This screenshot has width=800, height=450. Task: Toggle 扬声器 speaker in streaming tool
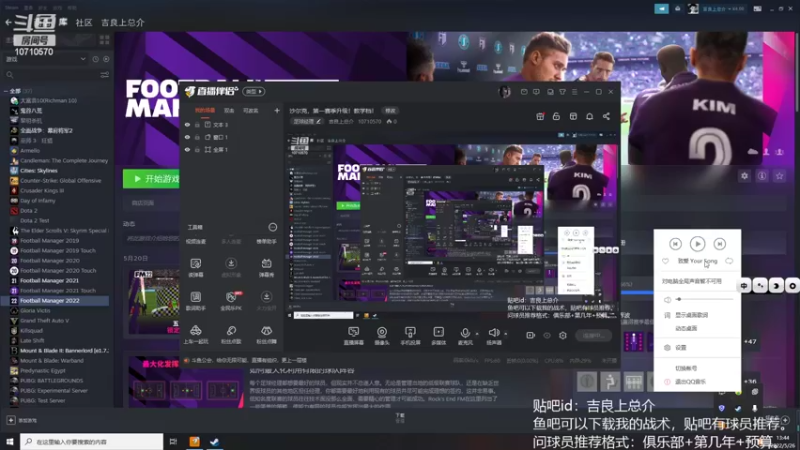(493, 336)
